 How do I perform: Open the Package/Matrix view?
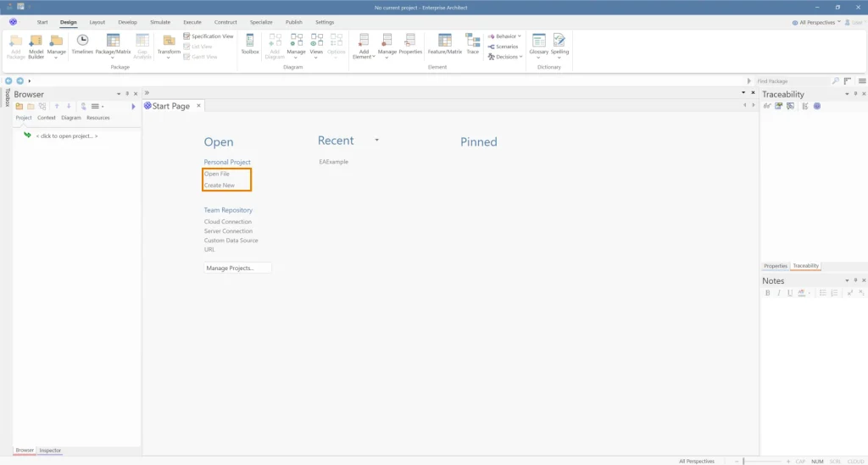pos(113,46)
